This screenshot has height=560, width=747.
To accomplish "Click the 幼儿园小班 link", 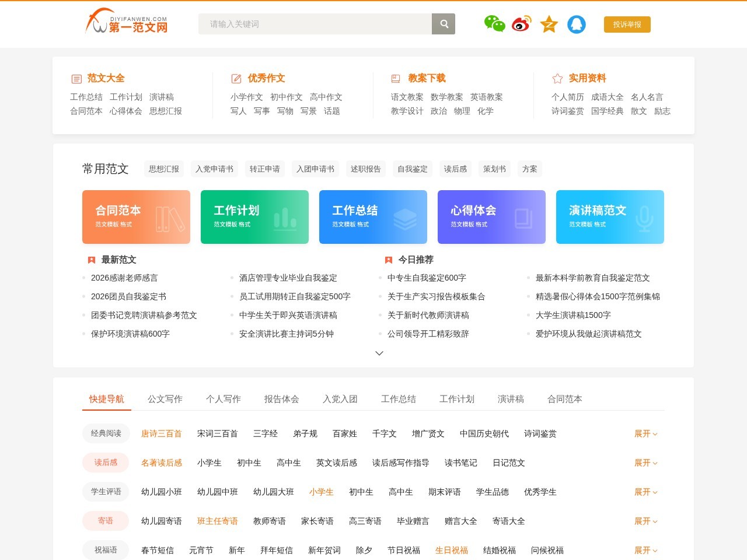I will coord(162,492).
